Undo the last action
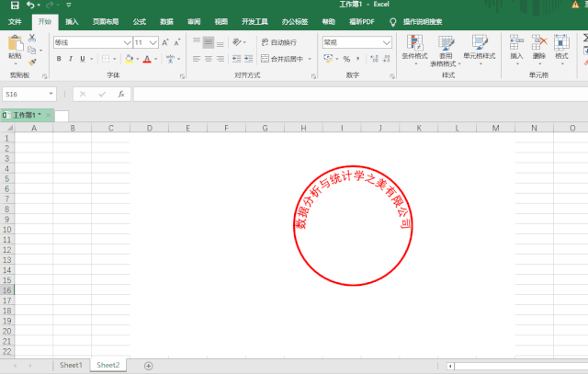Viewport: 588px width, 374px height. [x=30, y=5]
